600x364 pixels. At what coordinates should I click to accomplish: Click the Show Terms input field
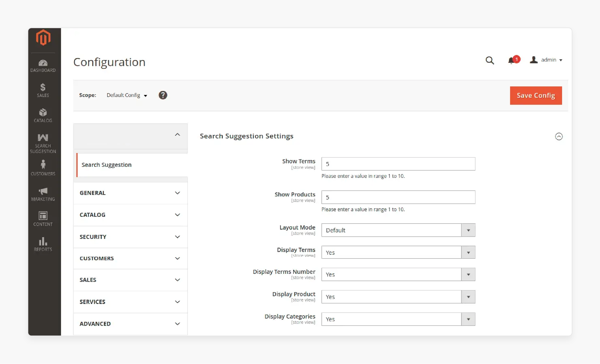(398, 164)
